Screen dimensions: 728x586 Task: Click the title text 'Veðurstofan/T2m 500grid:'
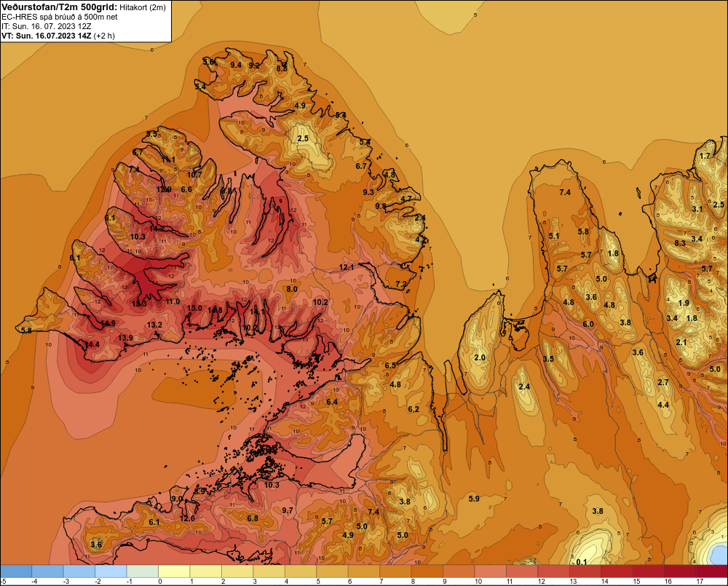click(x=59, y=7)
